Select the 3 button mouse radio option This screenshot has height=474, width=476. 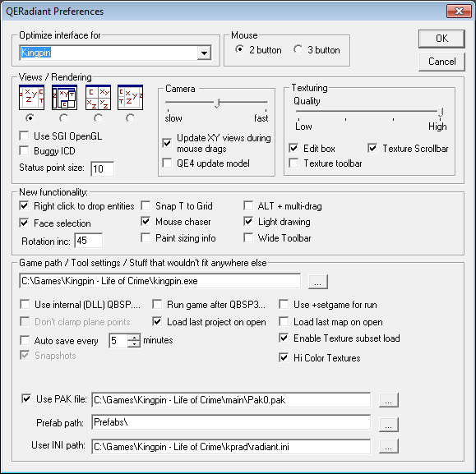click(x=298, y=49)
